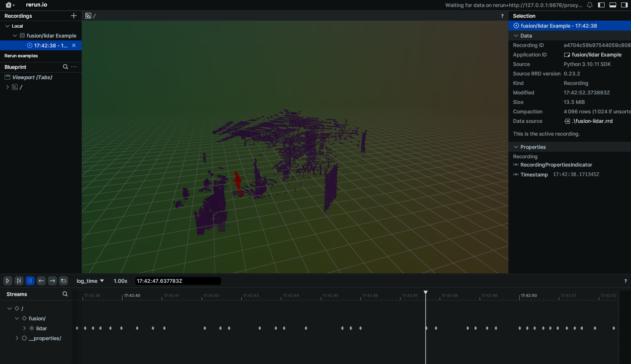
Task: Search the Streams panel
Action: (x=65, y=294)
